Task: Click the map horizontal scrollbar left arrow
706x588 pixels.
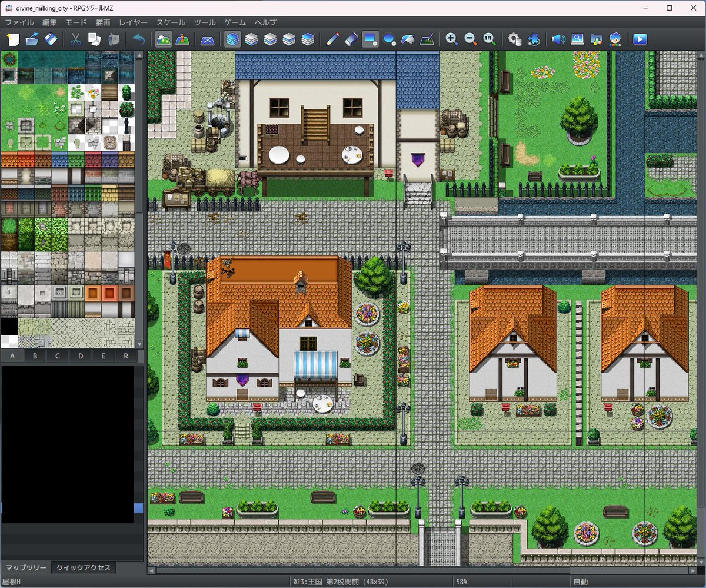Action: tap(152, 570)
